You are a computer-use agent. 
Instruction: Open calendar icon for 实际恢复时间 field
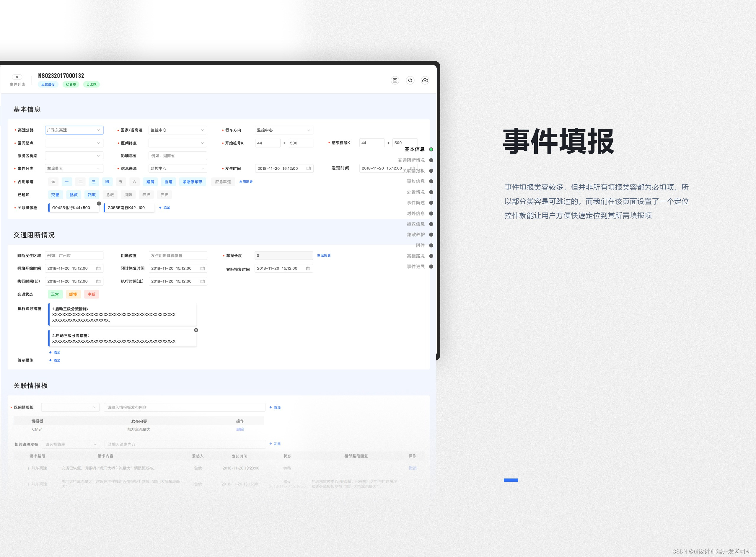[x=308, y=268]
